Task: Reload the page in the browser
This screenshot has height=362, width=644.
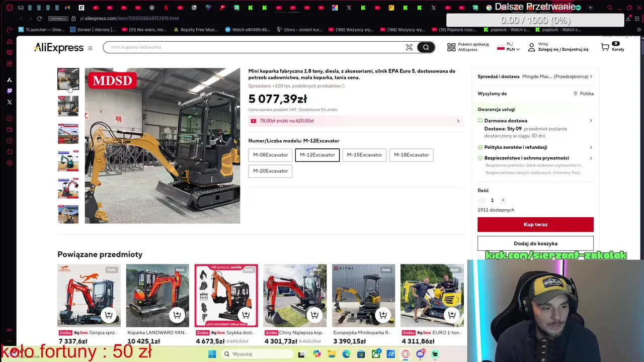Action: (39, 19)
